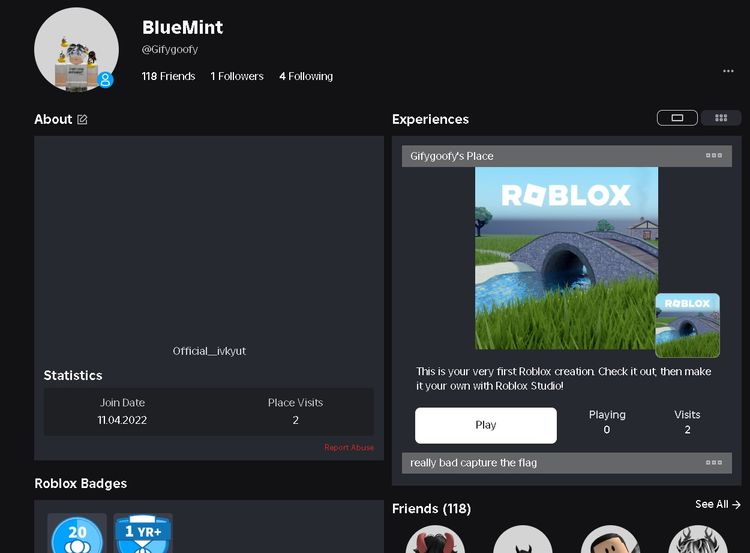Click the edit pencil icon beside About
This screenshot has width=750, height=553.
tap(82, 120)
